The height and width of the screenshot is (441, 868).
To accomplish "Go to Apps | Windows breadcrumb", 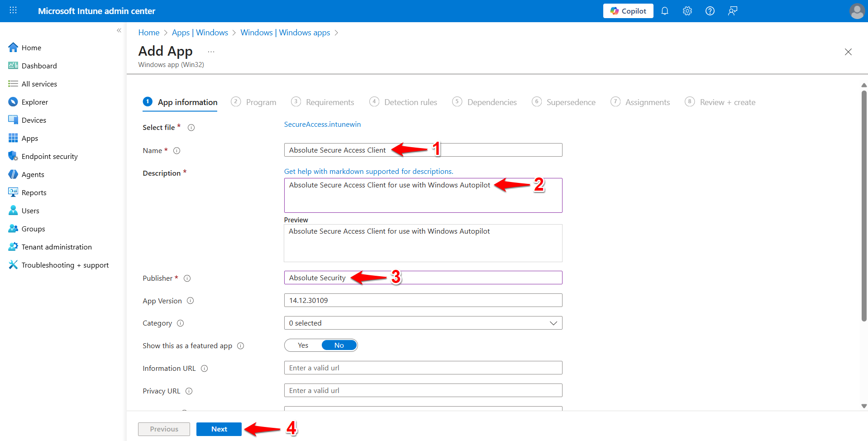I will pyautogui.click(x=200, y=33).
